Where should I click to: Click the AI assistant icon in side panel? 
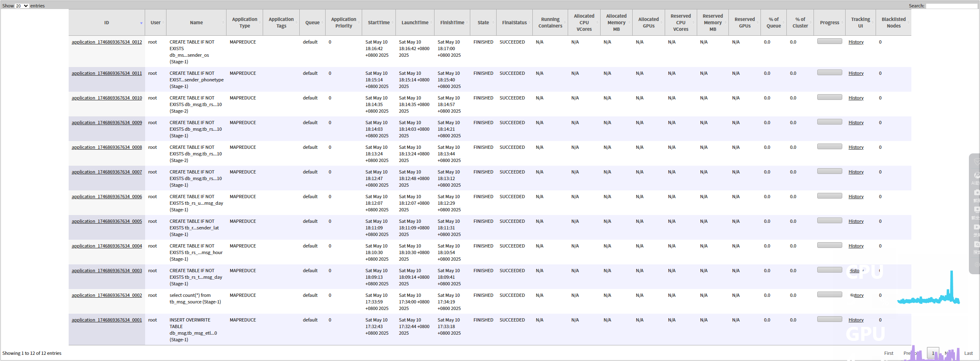[976, 176]
